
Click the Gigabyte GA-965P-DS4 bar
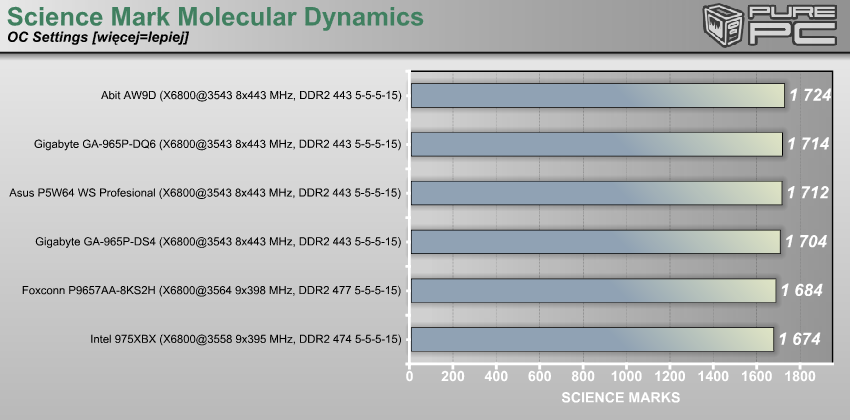594,241
